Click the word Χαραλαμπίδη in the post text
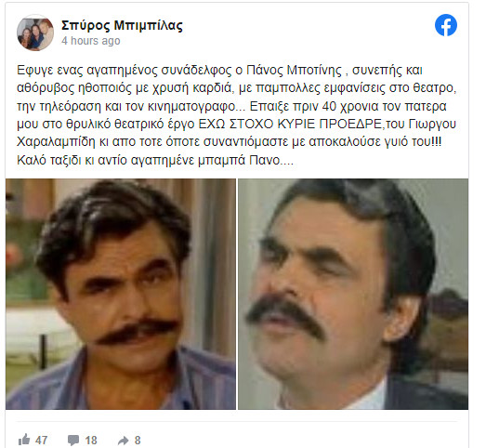Viewport: 486px width, 448px height. [x=56, y=142]
